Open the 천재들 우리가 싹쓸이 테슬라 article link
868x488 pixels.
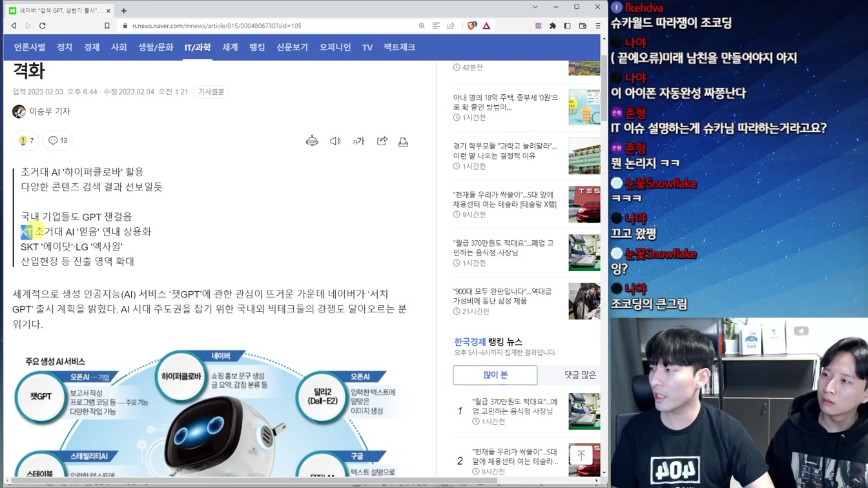click(505, 199)
